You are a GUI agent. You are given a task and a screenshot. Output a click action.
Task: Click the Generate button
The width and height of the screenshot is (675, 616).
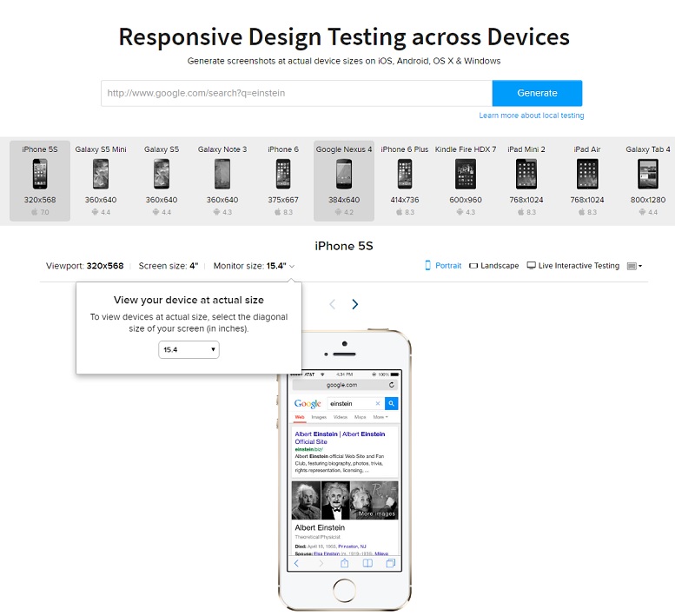pyautogui.click(x=537, y=93)
